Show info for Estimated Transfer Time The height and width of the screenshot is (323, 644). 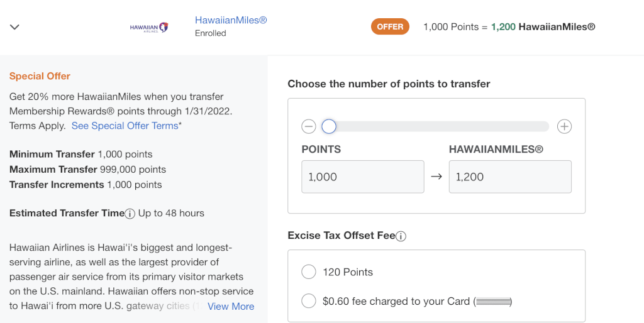pyautogui.click(x=130, y=214)
